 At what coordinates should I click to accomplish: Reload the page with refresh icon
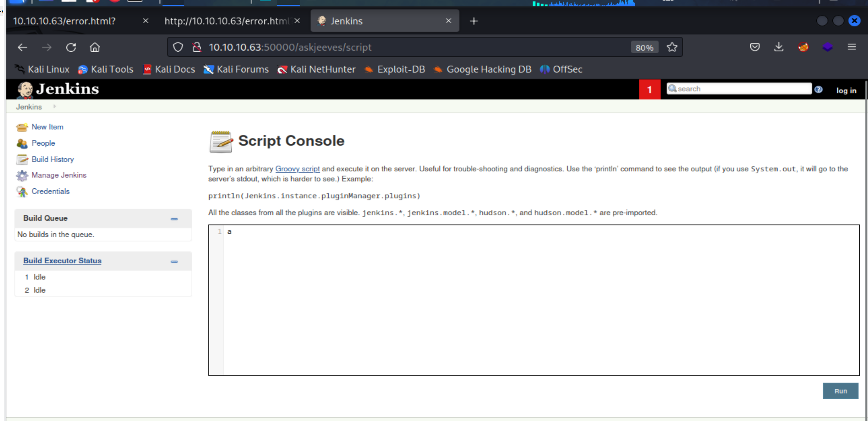click(x=71, y=47)
